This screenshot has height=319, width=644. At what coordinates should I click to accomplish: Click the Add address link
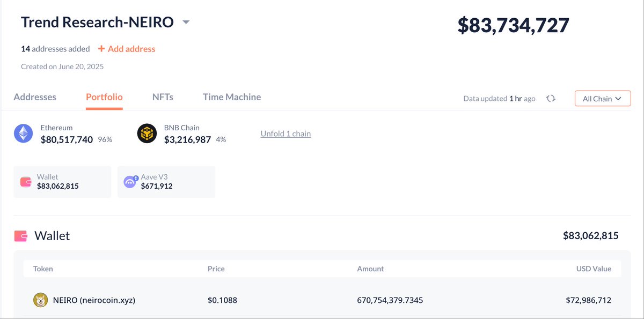click(x=131, y=49)
